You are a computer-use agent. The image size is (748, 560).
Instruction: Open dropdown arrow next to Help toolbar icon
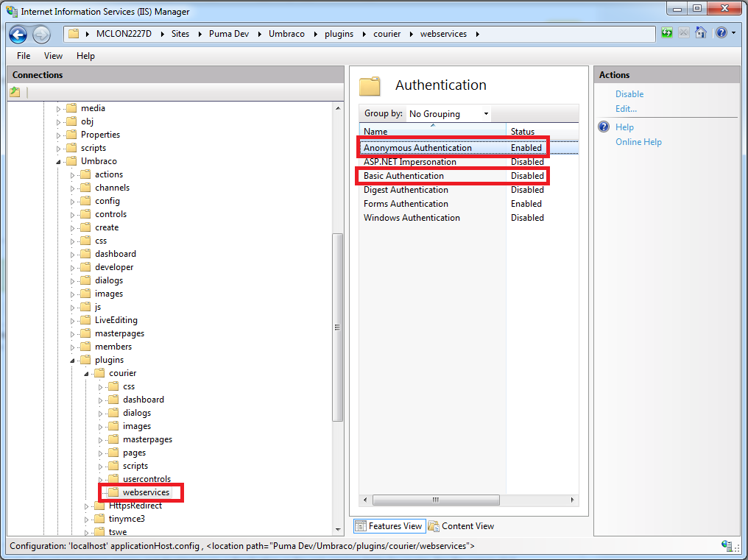click(734, 33)
